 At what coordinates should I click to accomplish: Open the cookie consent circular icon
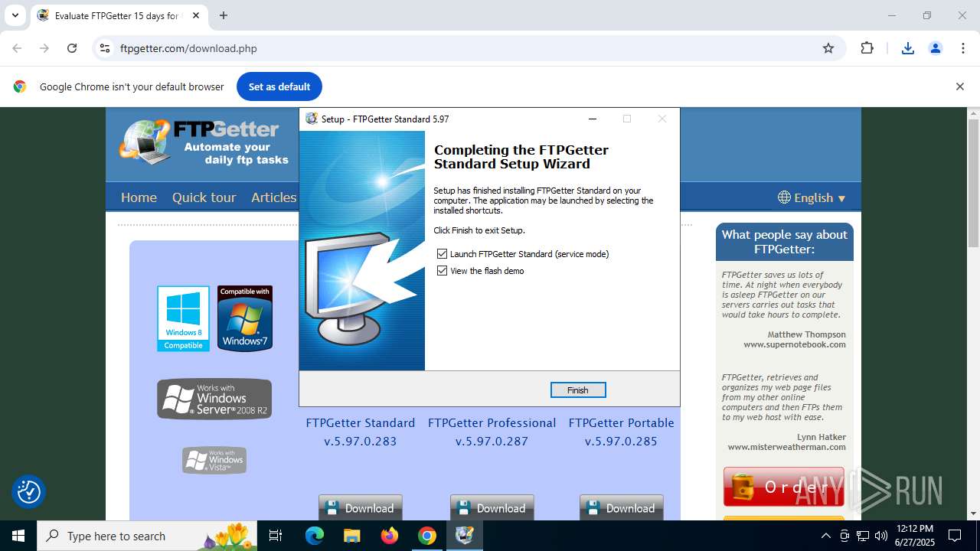click(x=29, y=491)
